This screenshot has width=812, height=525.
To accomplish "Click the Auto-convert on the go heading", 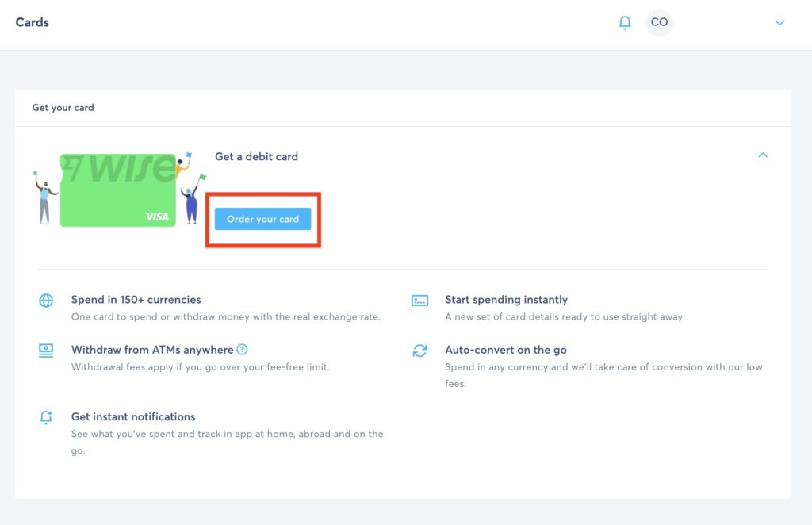I will tap(505, 350).
